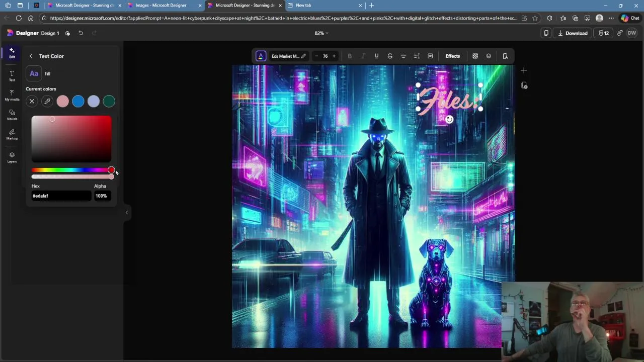This screenshot has width=644, height=362.
Task: Select the Files text on canvas
Action: point(449,99)
